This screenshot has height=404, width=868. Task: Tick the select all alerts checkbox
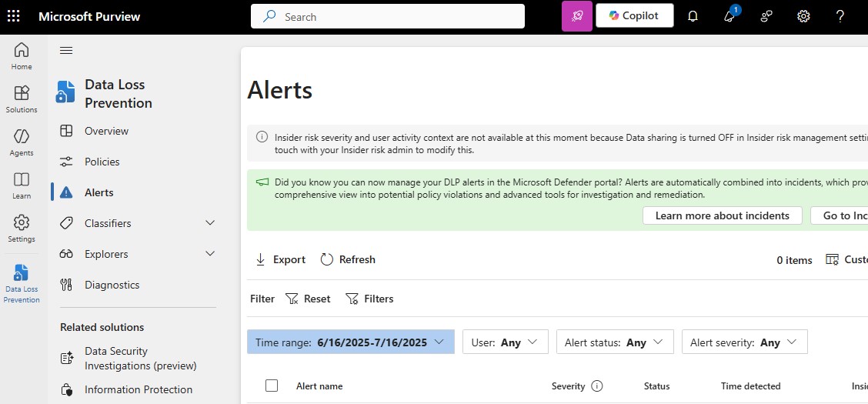[271, 386]
